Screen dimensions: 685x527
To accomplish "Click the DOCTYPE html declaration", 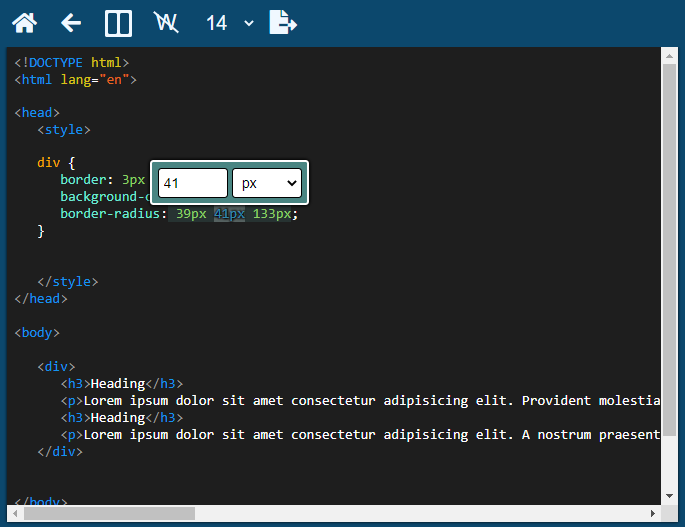I will (x=72, y=62).
